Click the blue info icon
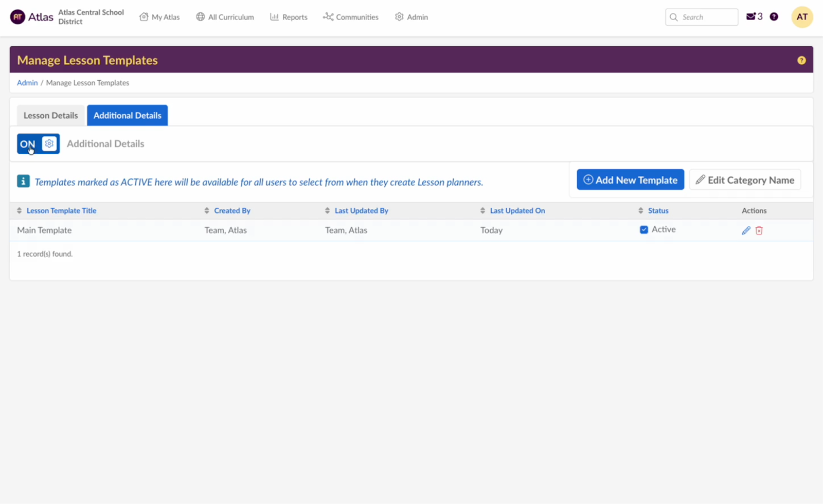823x504 pixels. click(23, 181)
